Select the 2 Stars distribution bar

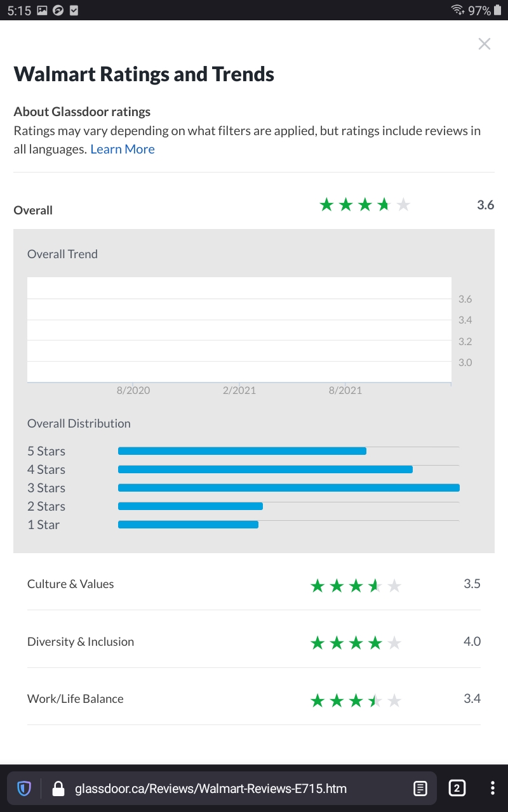[x=190, y=506]
